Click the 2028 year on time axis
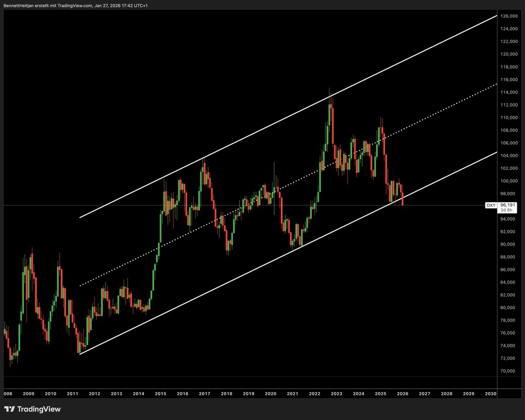Viewport: 525px width, 420px height. [x=447, y=394]
